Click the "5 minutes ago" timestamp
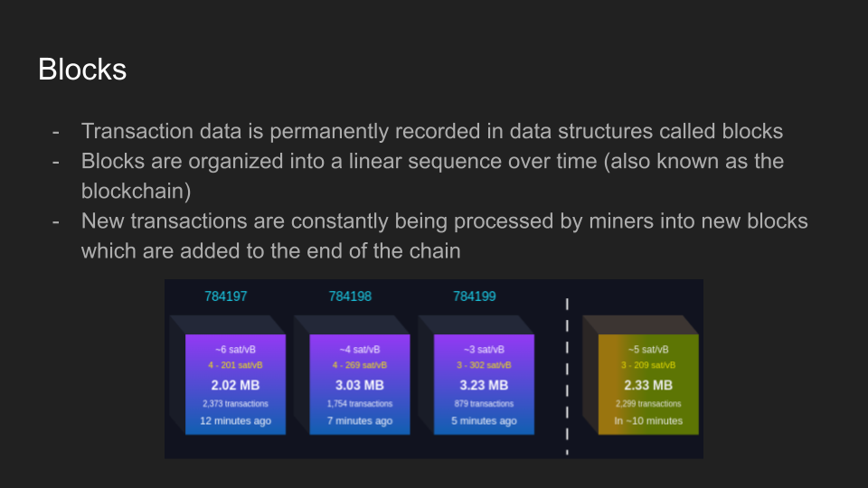This screenshot has height=488, width=868. [484, 421]
